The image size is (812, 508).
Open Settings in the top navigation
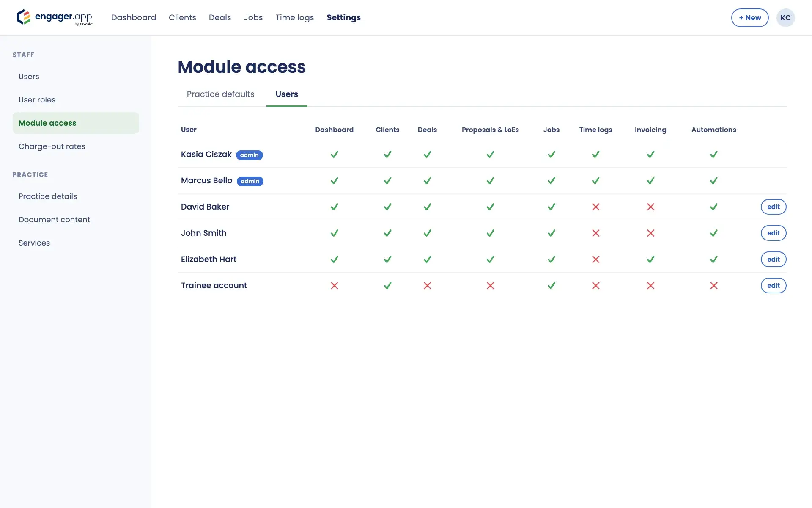343,17
